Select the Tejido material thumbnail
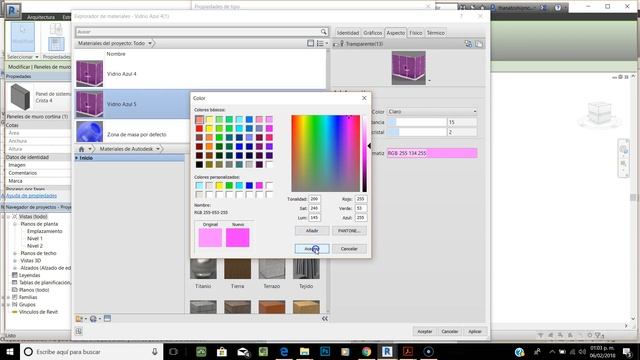Image resolution: width=640 pixels, height=360 pixels. coord(306,269)
